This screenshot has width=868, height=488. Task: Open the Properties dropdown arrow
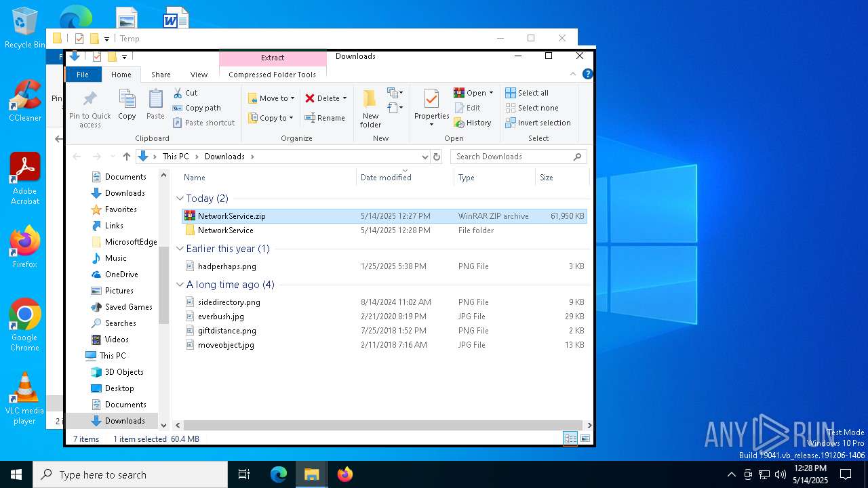click(x=431, y=125)
